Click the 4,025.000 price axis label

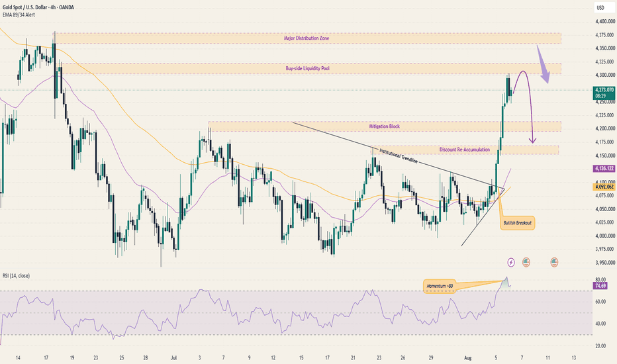click(605, 223)
